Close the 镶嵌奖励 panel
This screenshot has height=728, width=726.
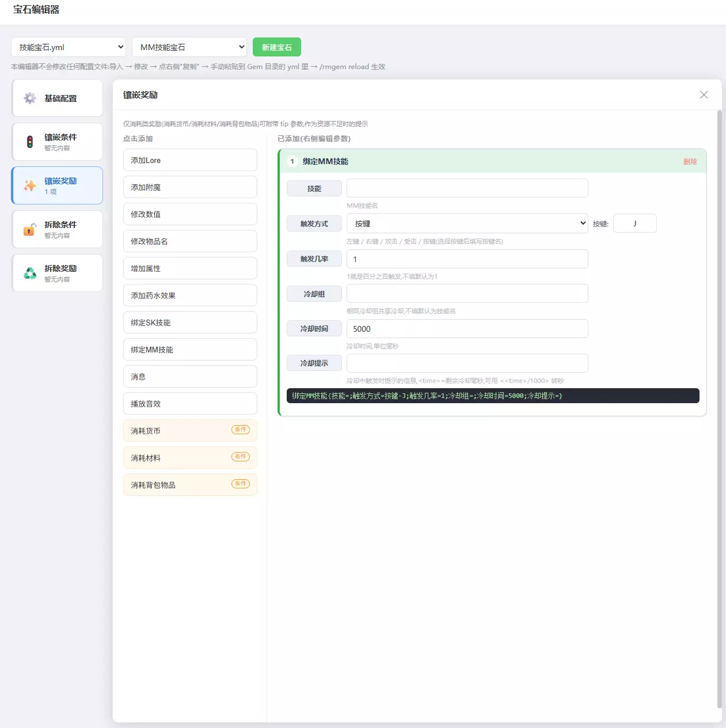point(704,95)
